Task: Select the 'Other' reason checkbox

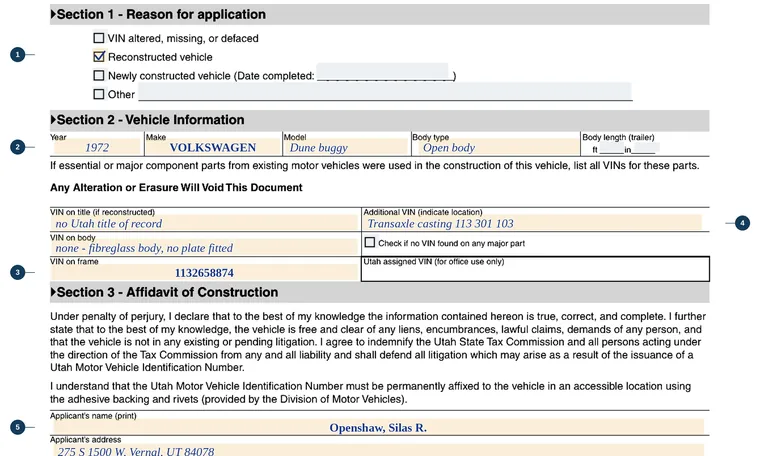Action: [98, 94]
